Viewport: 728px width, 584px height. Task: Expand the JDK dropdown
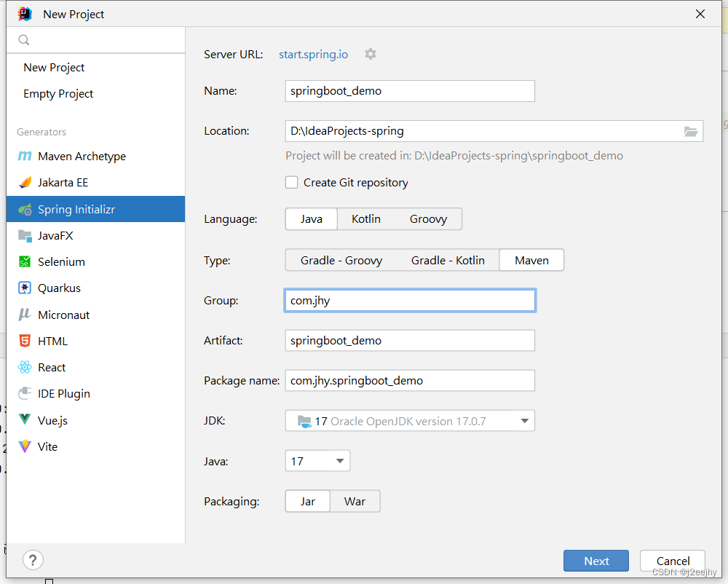tap(524, 421)
